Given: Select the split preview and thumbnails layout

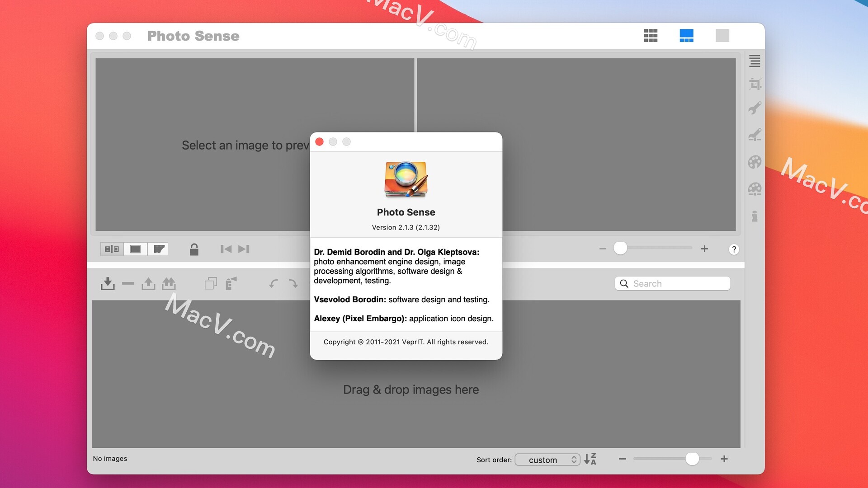Looking at the screenshot, I should 686,36.
